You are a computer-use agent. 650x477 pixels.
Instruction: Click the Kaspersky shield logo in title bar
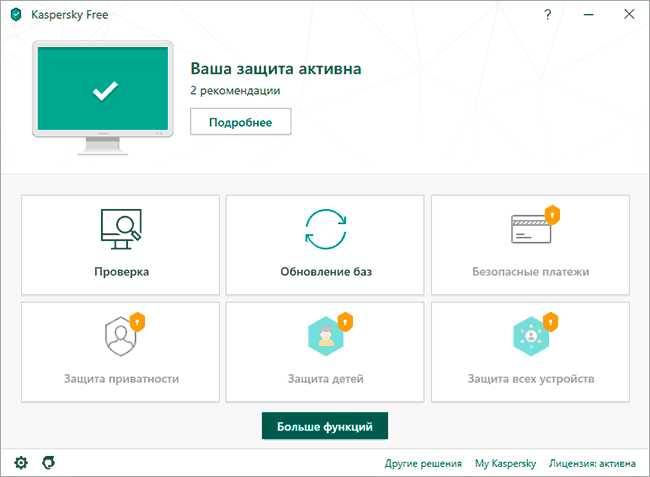click(x=16, y=15)
